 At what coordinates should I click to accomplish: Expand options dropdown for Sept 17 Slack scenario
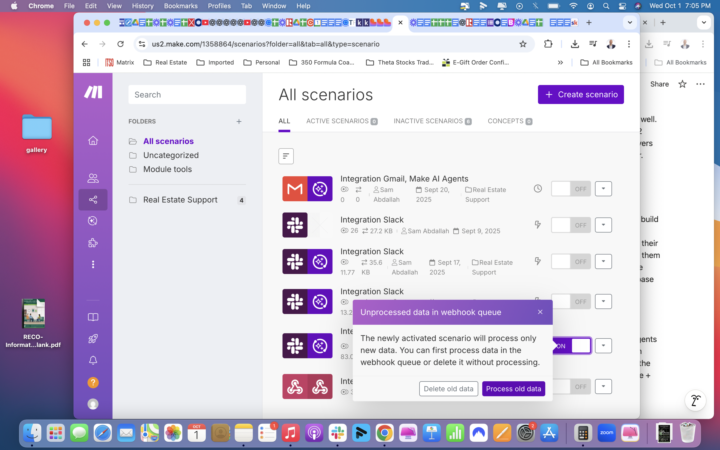603,261
